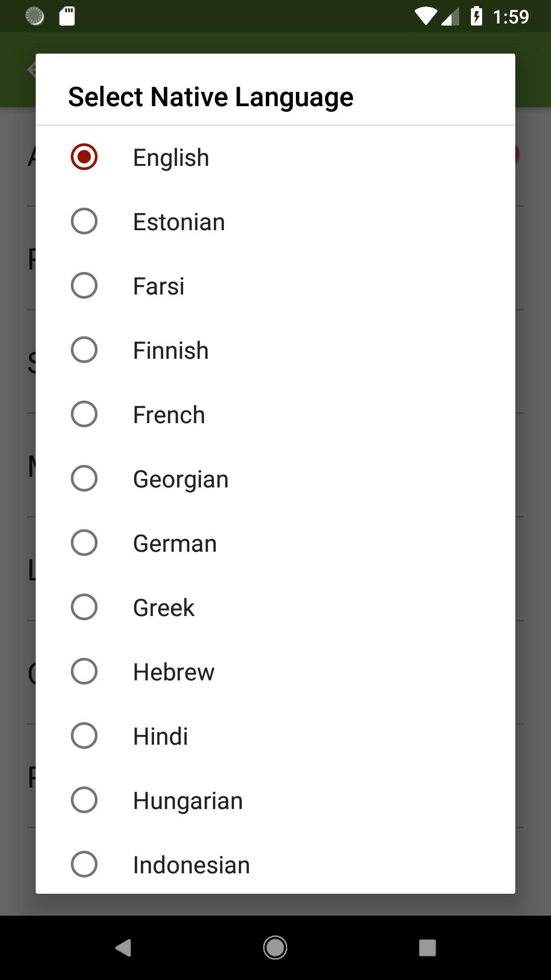This screenshot has height=980, width=551.
Task: Tap the loading spinner status icon
Action: [x=35, y=16]
